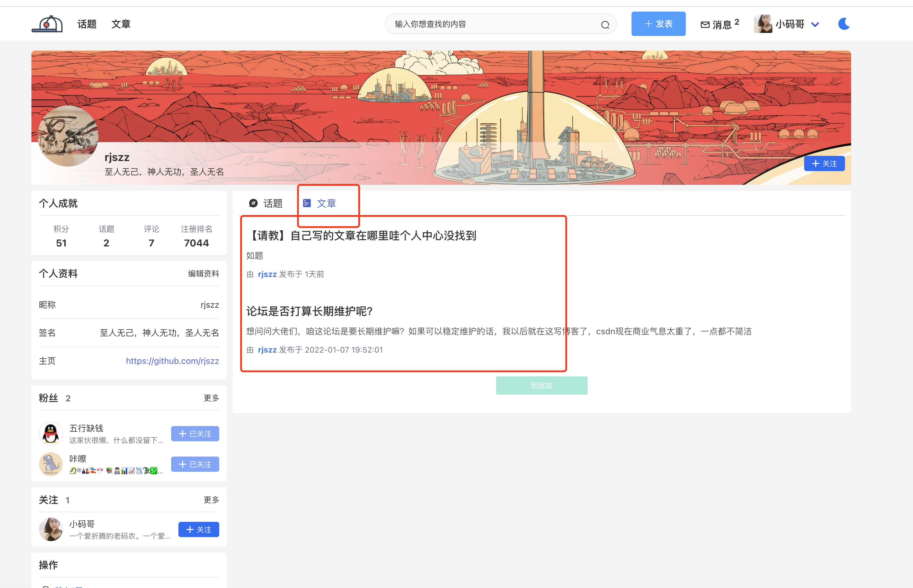The height and width of the screenshot is (588, 913).
Task: Click rjszz author link dated 2022-01-07
Action: click(267, 350)
